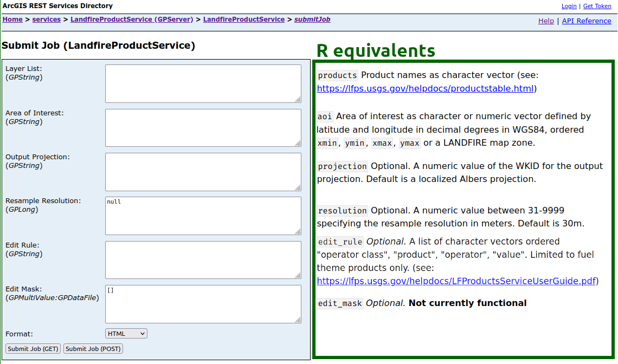Image resolution: width=618 pixels, height=364 pixels.
Task: Click the 'Output Projection:' field label
Action: (x=37, y=157)
